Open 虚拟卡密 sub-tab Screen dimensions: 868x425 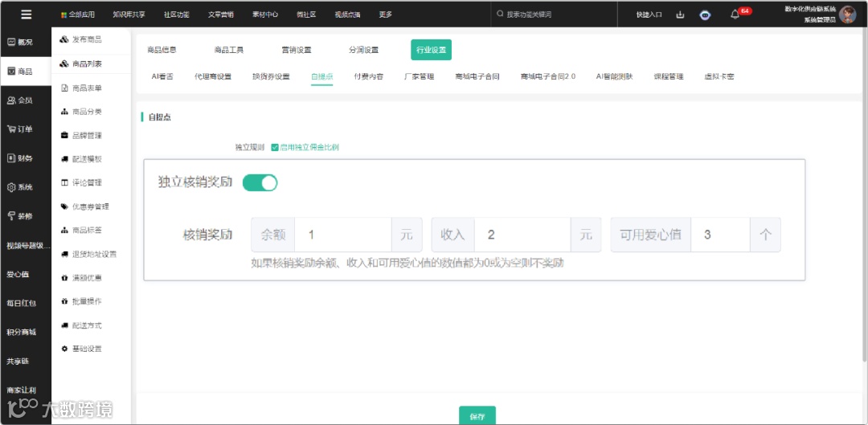(x=719, y=77)
